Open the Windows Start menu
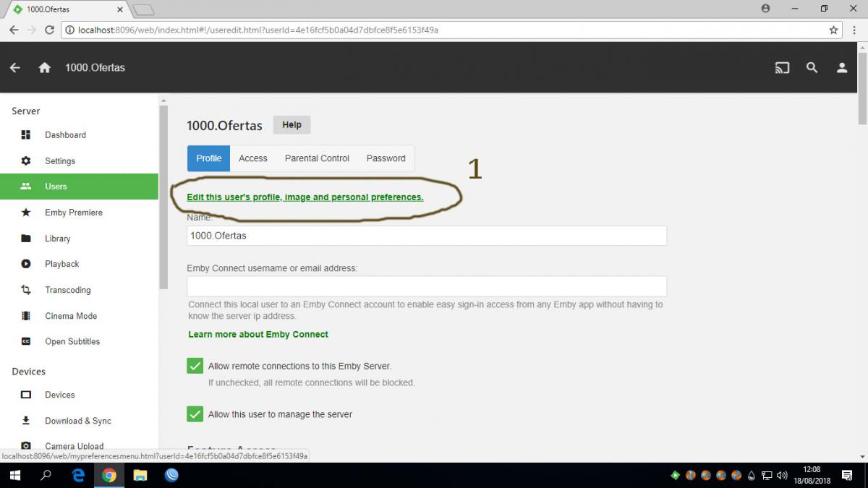The image size is (868, 488). [14, 476]
